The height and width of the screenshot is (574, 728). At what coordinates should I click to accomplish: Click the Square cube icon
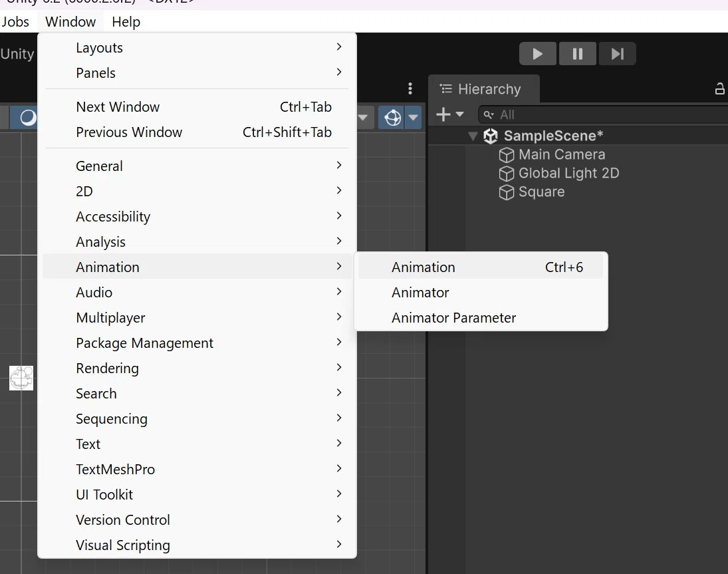pos(507,192)
